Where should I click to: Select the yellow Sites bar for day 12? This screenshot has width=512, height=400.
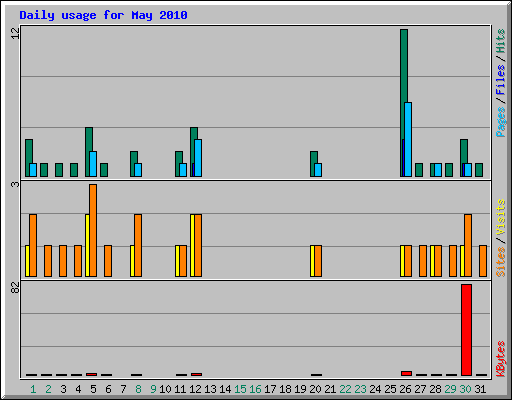pos(192,245)
